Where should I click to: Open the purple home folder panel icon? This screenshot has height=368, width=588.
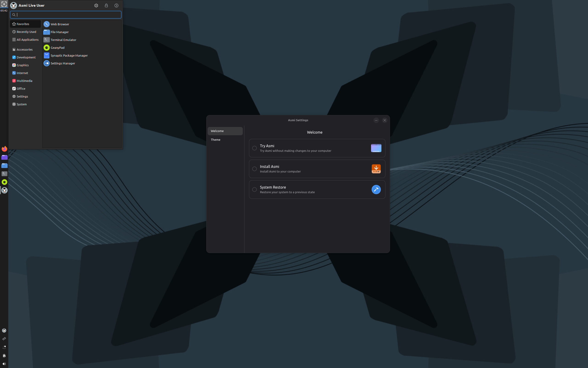[x=4, y=157]
